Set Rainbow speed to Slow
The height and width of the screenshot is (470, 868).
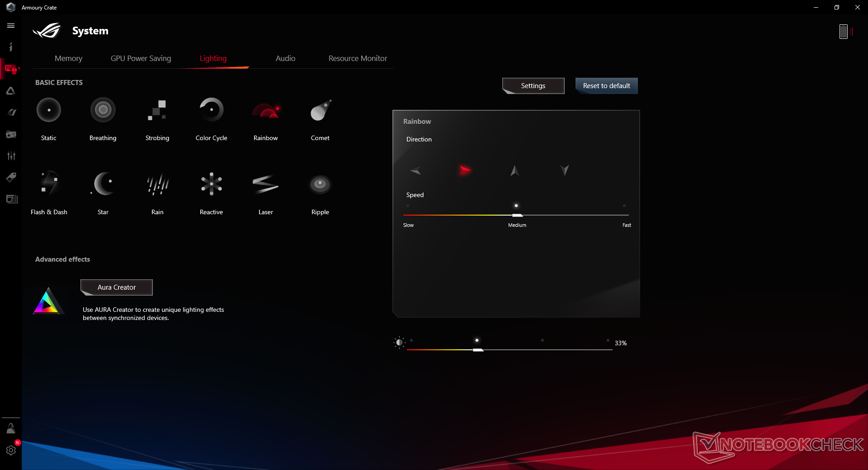tap(408, 206)
